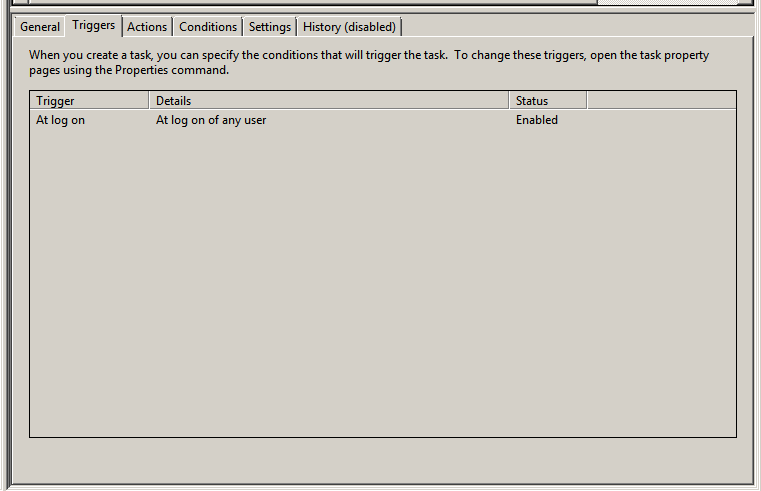This screenshot has height=491, width=761.
Task: Click blank header area right of Status
Action: tap(661, 100)
